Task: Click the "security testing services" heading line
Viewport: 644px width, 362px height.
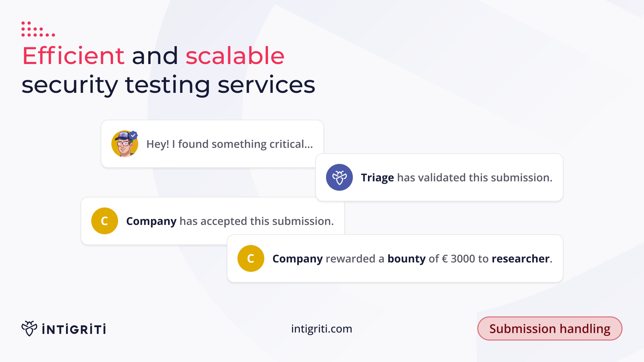Action: click(168, 85)
